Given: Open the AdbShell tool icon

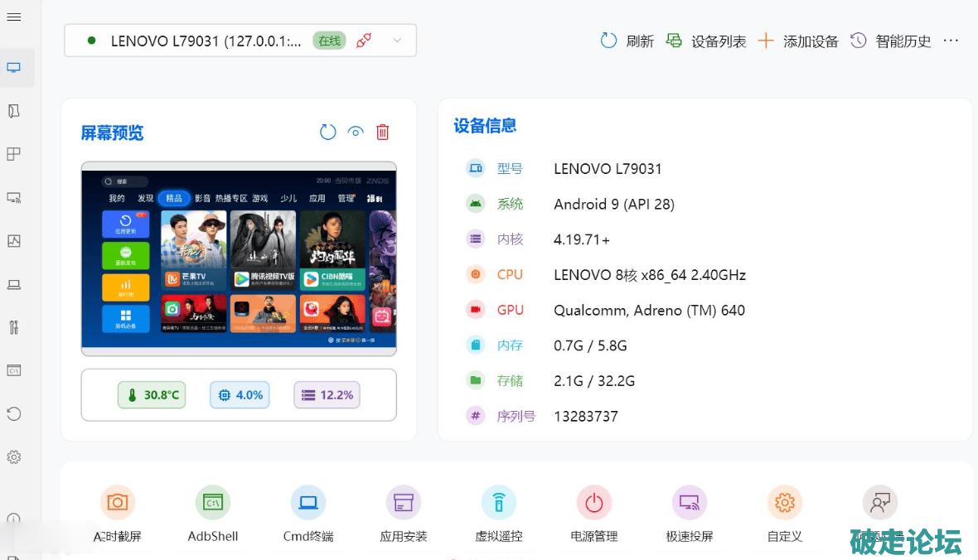Looking at the screenshot, I should pos(213,503).
